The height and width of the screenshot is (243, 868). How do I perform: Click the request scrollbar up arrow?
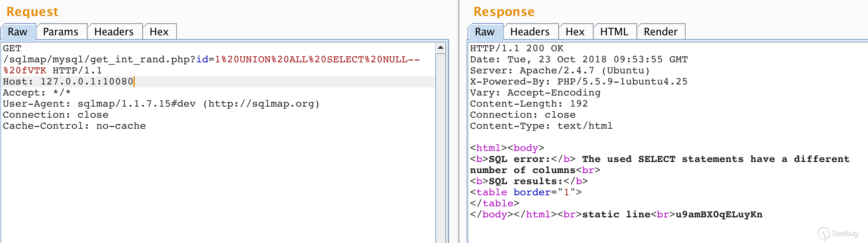tap(441, 48)
